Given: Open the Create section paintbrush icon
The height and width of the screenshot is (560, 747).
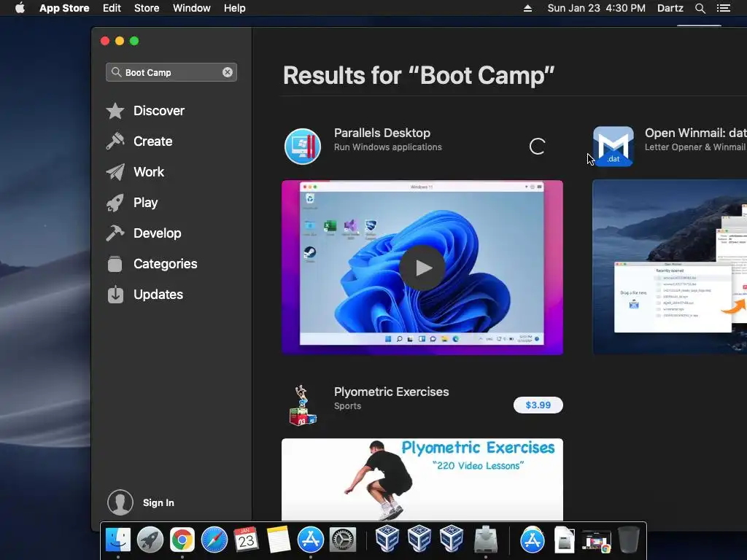Looking at the screenshot, I should [x=115, y=141].
